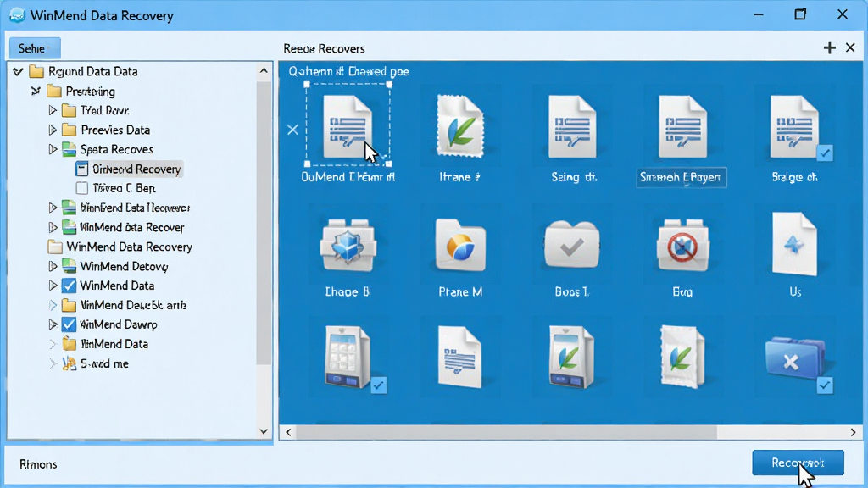Expand the WinMend data Recover node

[53, 227]
